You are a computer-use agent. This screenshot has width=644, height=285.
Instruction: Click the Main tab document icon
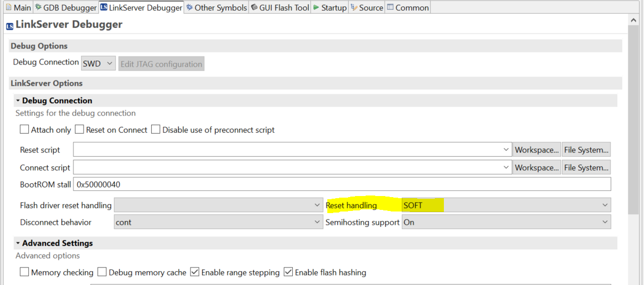pos(9,7)
